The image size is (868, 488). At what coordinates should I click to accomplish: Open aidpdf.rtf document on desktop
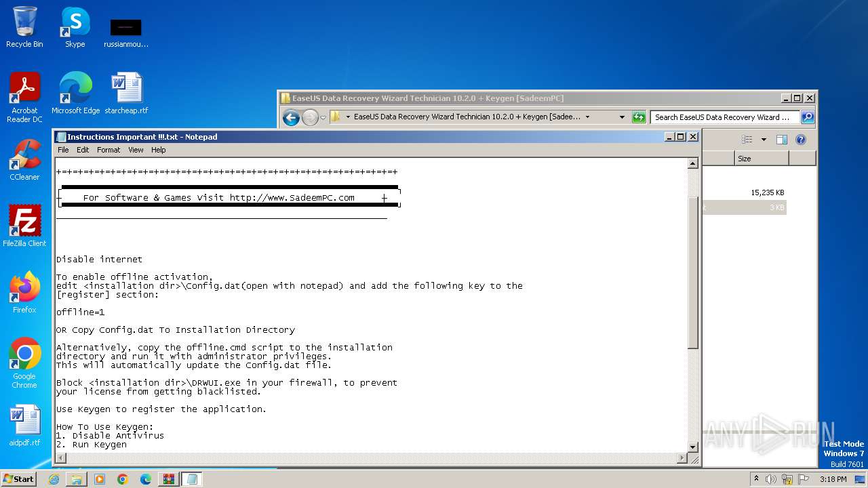(x=24, y=425)
